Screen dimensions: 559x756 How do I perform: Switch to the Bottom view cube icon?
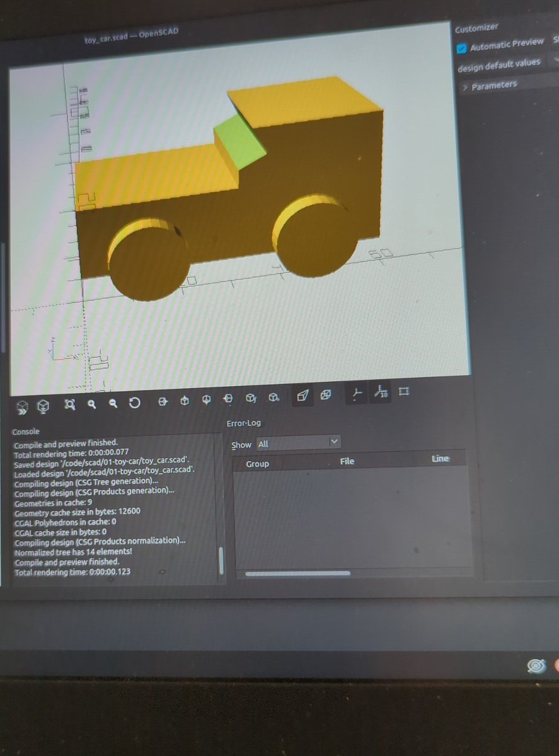point(205,399)
